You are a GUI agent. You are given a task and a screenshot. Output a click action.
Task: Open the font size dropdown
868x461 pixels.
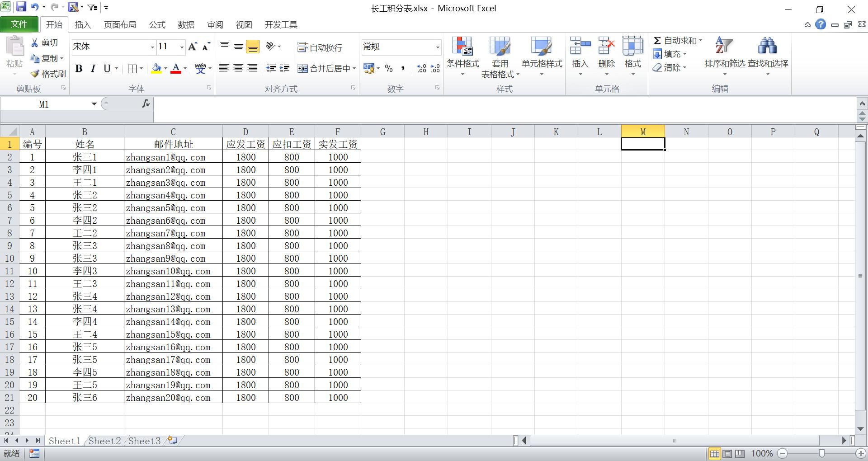click(x=182, y=47)
